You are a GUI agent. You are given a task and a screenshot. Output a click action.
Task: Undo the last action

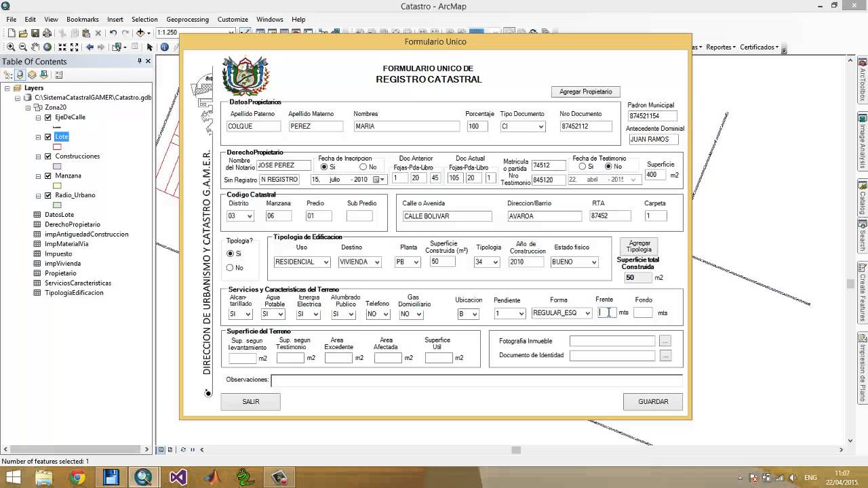113,33
